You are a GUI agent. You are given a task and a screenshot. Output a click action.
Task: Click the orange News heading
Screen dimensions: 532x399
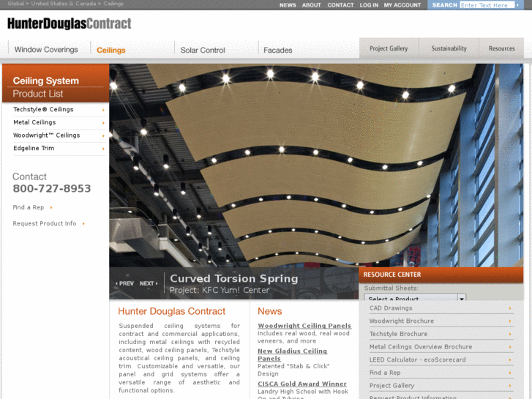point(270,311)
